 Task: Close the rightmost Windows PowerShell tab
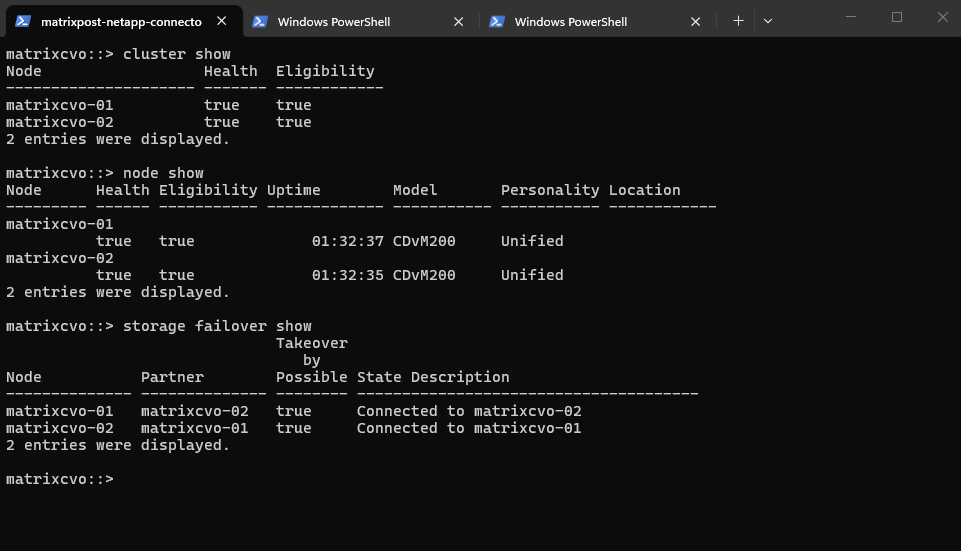(696, 21)
